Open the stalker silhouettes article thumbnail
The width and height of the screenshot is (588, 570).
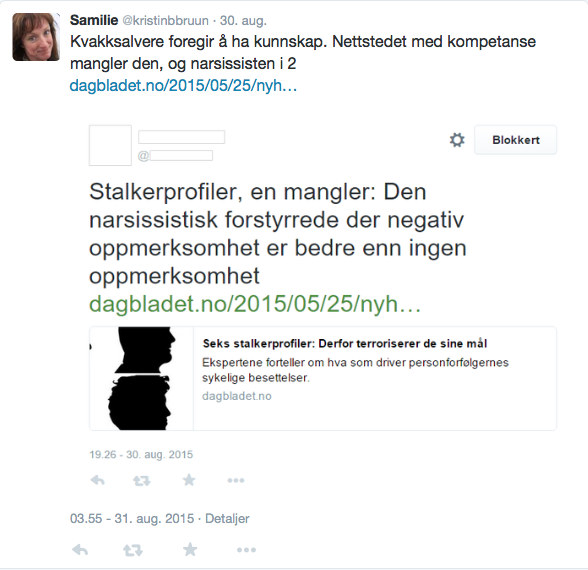pos(141,378)
